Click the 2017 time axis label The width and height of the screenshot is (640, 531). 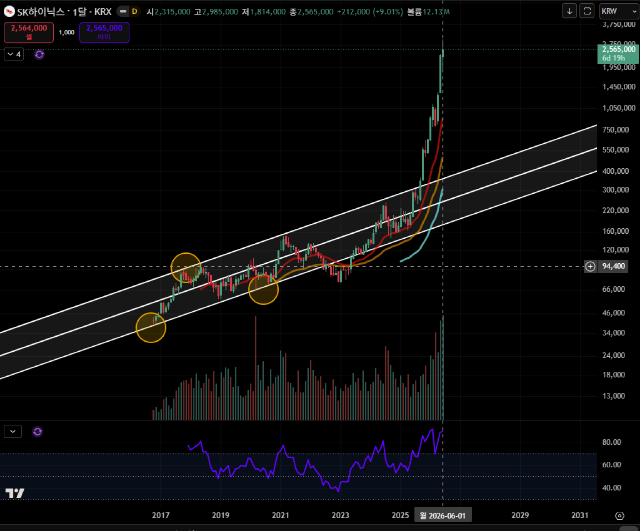[161, 515]
